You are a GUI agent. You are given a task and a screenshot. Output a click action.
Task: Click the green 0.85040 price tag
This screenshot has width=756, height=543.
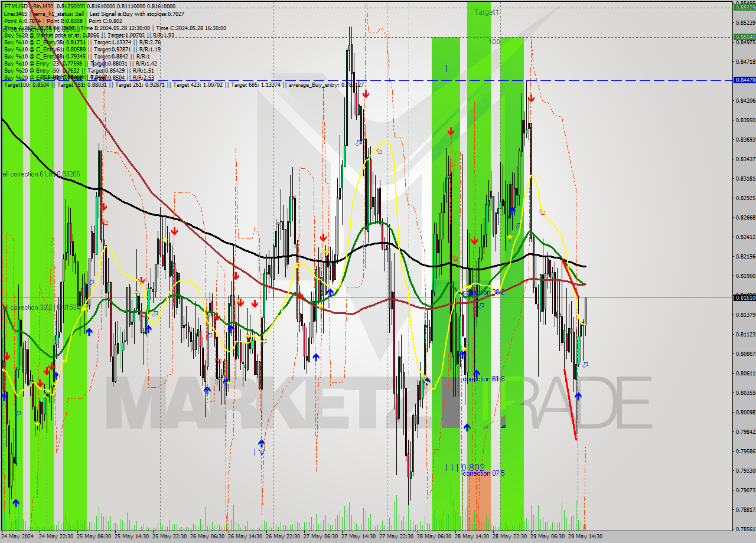point(744,37)
